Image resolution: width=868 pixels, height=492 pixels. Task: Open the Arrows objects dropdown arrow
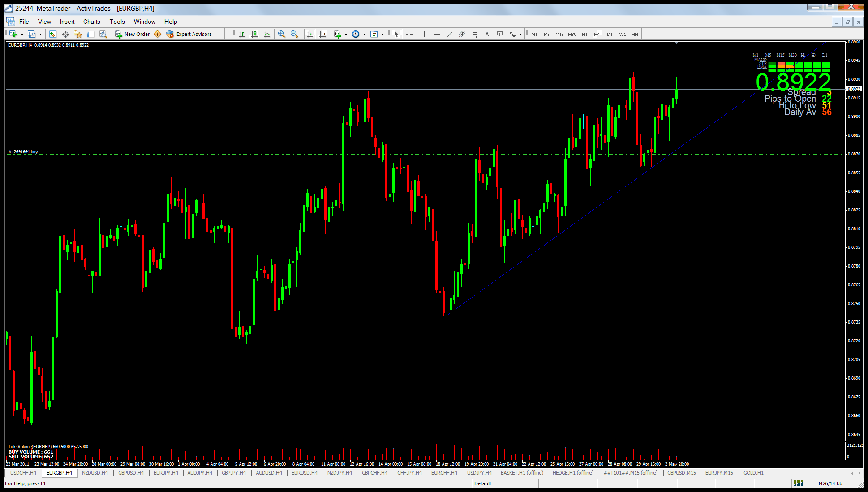tap(520, 34)
